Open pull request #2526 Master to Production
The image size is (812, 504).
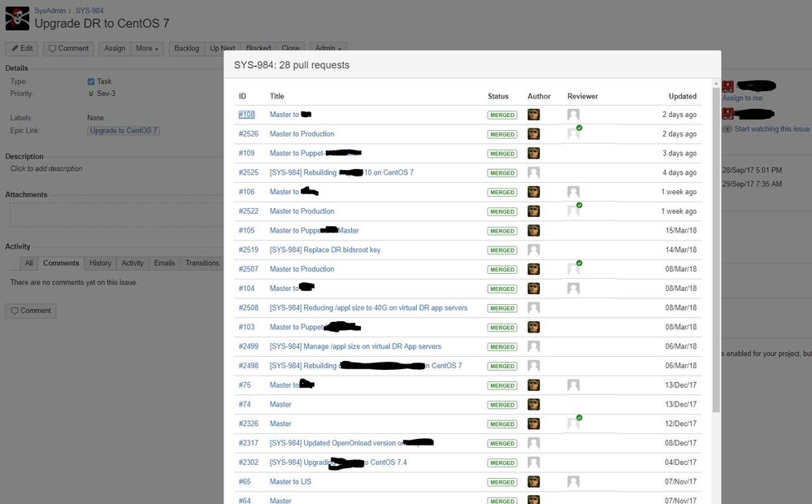coord(302,133)
